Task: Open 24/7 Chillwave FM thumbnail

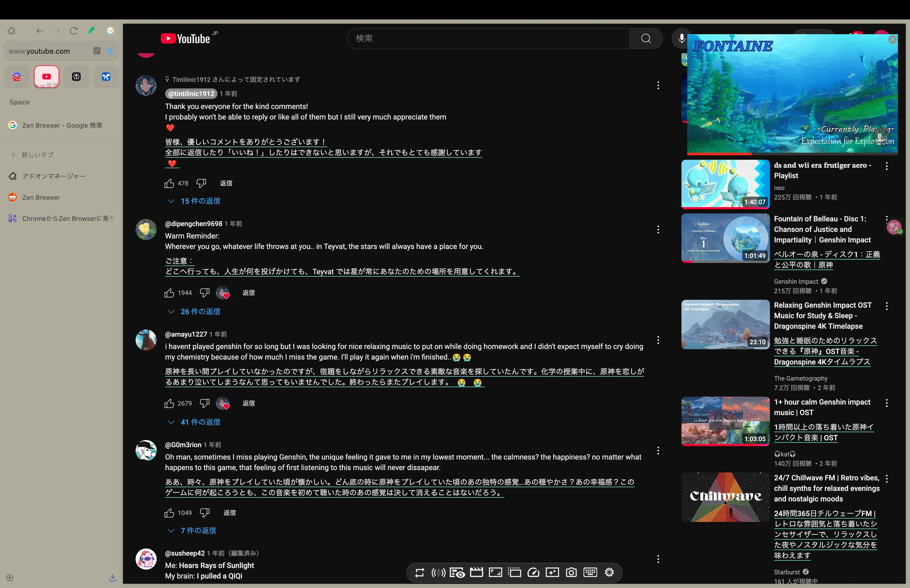Action: click(726, 497)
